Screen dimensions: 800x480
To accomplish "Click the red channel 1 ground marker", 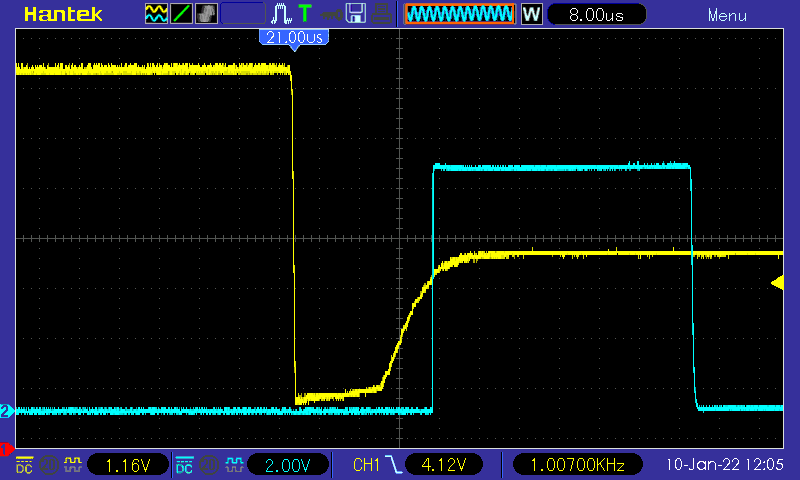I will [x=6, y=449].
